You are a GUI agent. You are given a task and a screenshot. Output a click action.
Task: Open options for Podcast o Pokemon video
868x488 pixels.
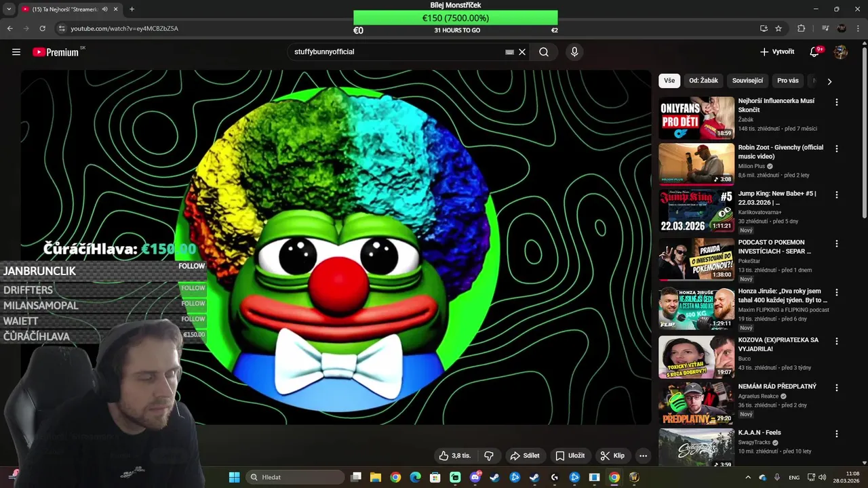tap(836, 243)
